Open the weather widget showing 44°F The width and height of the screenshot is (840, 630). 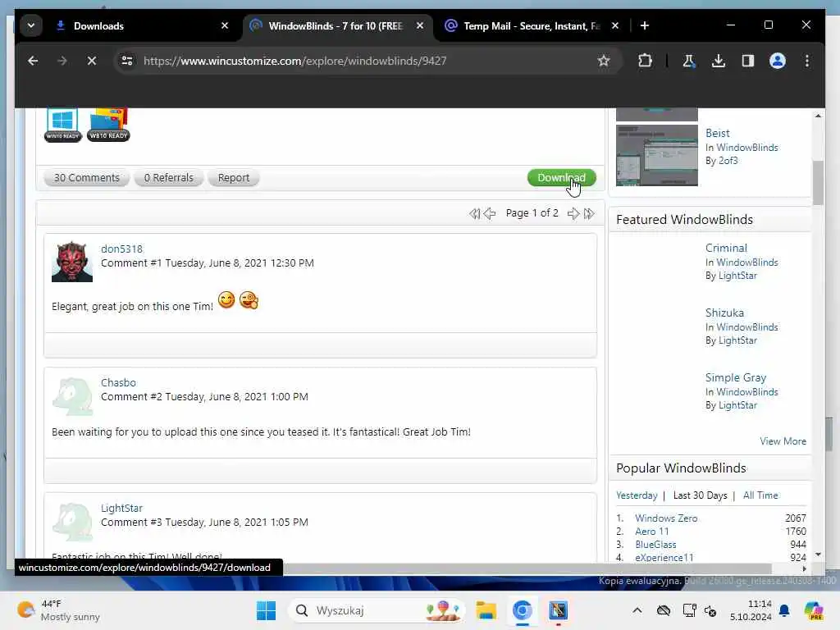tap(58, 610)
